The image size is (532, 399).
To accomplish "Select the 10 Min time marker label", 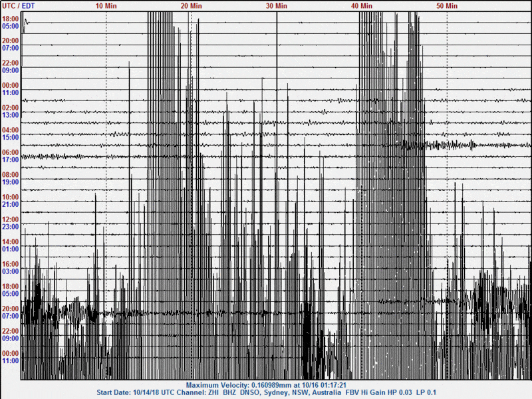I will [x=106, y=6].
